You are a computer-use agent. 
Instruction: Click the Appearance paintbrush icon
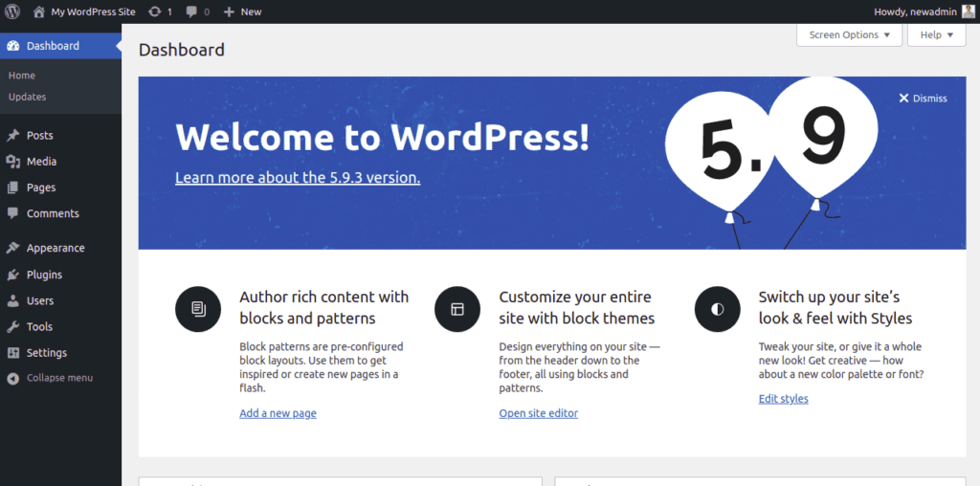coord(12,248)
